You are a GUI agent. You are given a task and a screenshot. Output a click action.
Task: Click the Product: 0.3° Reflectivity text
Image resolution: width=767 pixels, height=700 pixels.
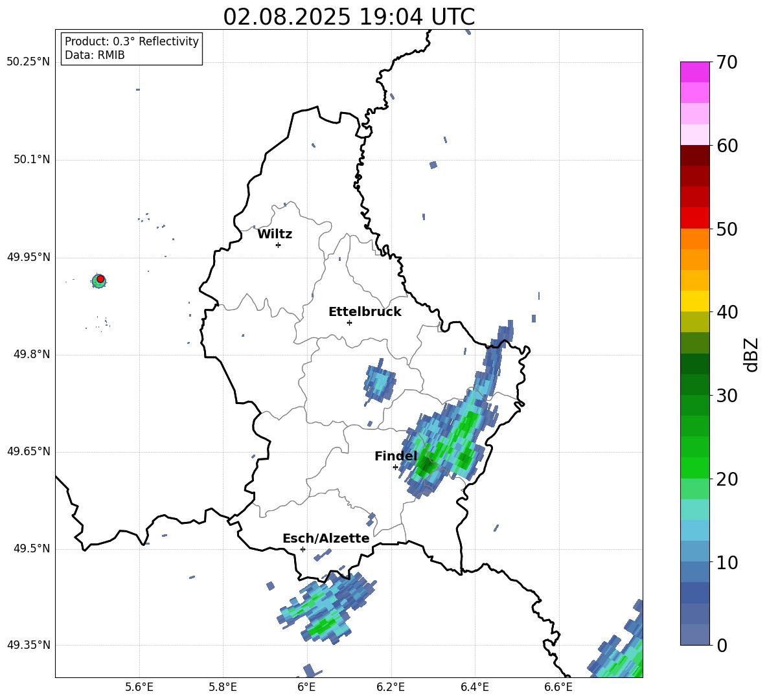[132, 41]
